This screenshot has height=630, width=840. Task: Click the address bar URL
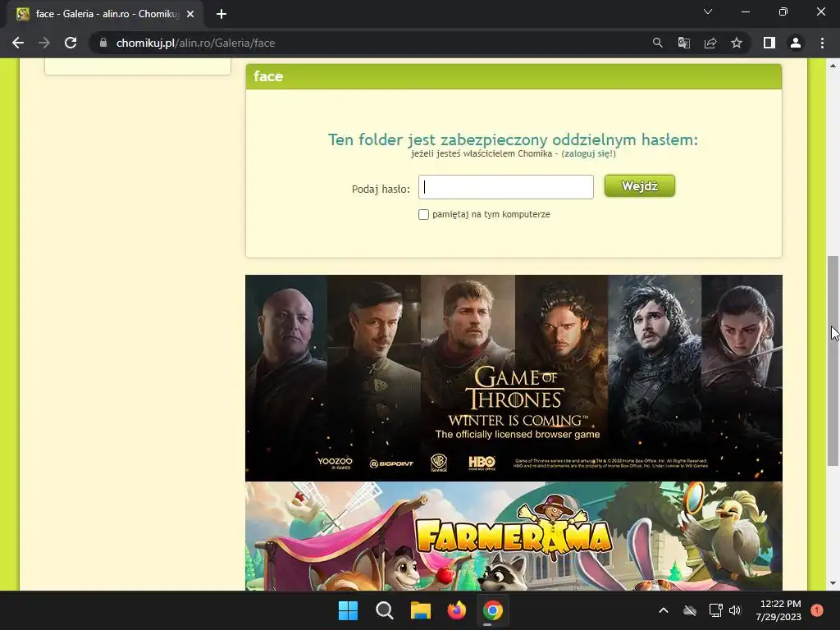tap(195, 43)
